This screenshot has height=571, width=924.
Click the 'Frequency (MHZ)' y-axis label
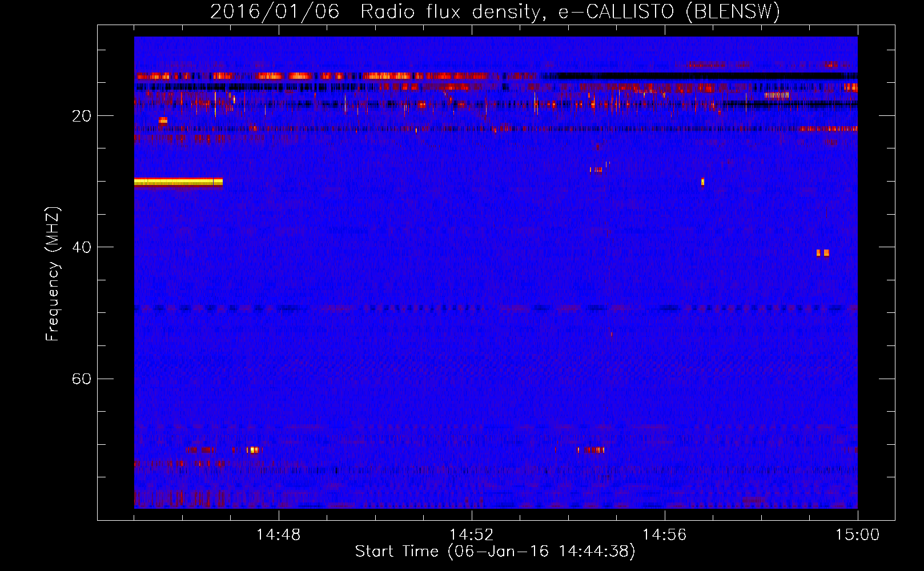pos(53,274)
